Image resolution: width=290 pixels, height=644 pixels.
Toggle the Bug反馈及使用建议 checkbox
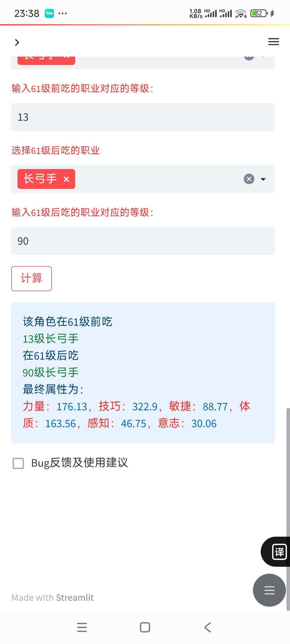(x=19, y=463)
